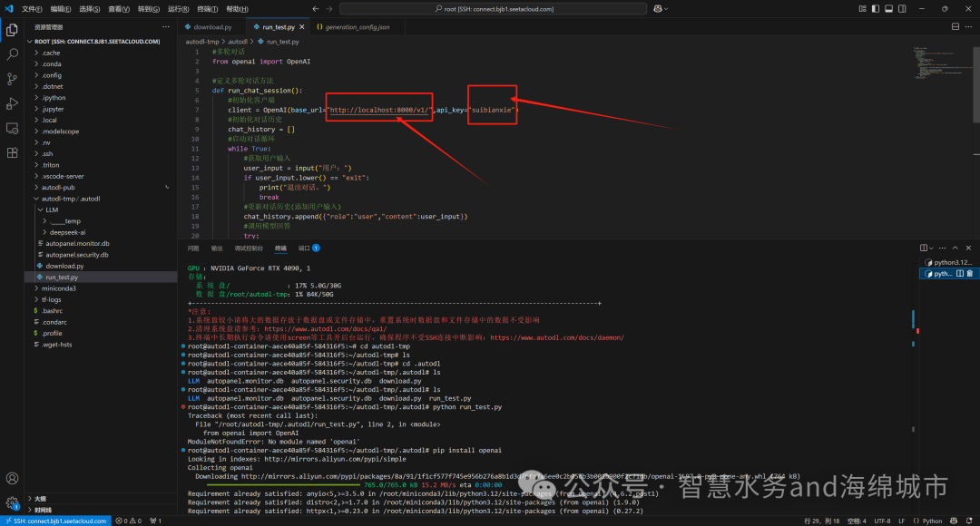The width and height of the screenshot is (980, 526).
Task: Collapse the autodl-tmp/.autodl folder
Action: click(102, 199)
